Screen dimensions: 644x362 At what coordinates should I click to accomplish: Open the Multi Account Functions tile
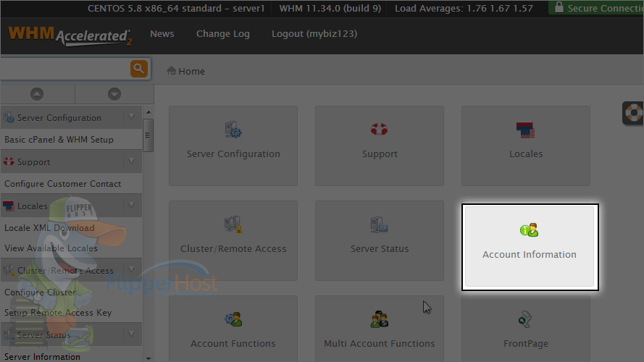pyautogui.click(x=380, y=329)
